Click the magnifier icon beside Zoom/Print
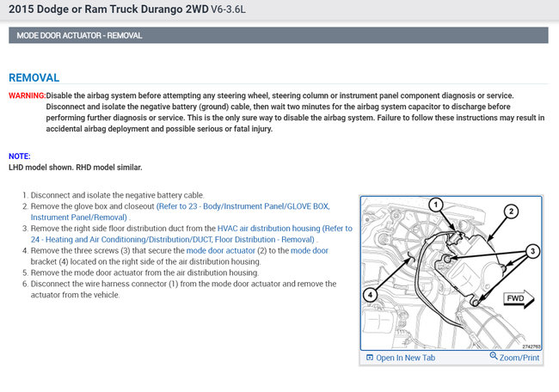Viewport: 559px width, 392px height. [494, 356]
